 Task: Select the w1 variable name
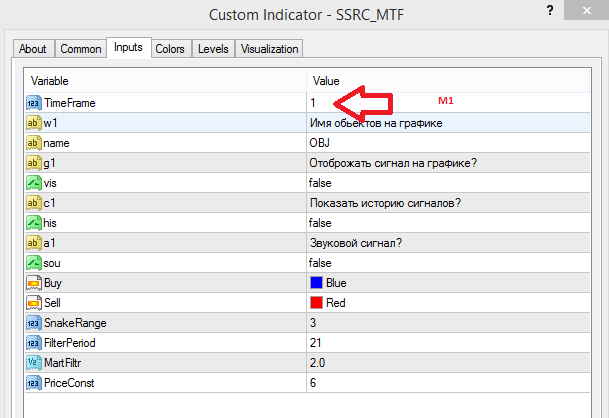click(x=50, y=123)
